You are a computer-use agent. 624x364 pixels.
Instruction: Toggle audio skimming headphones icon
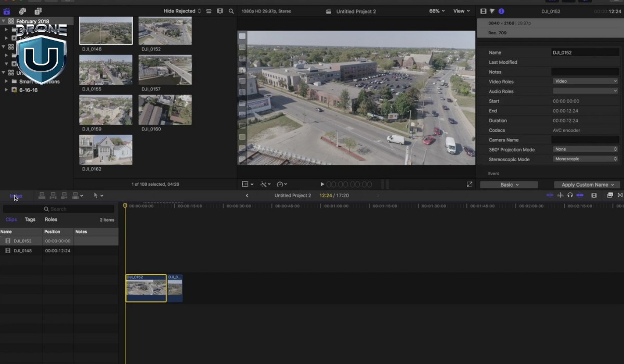point(570,195)
